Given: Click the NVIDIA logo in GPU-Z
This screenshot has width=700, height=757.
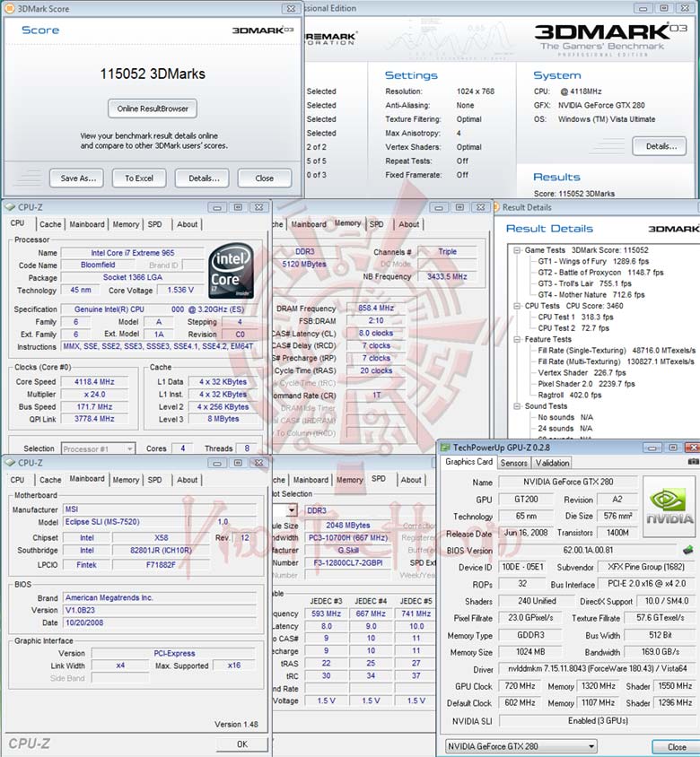Looking at the screenshot, I should [x=669, y=506].
